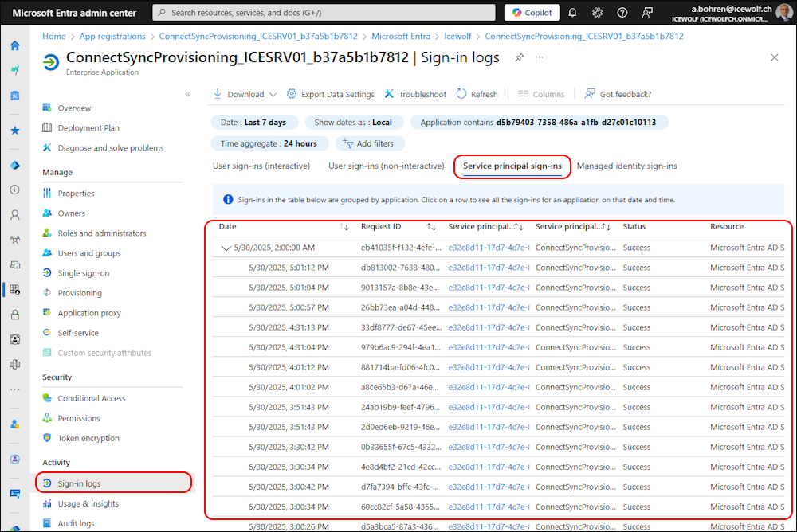797x532 pixels.
Task: Open the help question mark icon
Action: point(622,13)
